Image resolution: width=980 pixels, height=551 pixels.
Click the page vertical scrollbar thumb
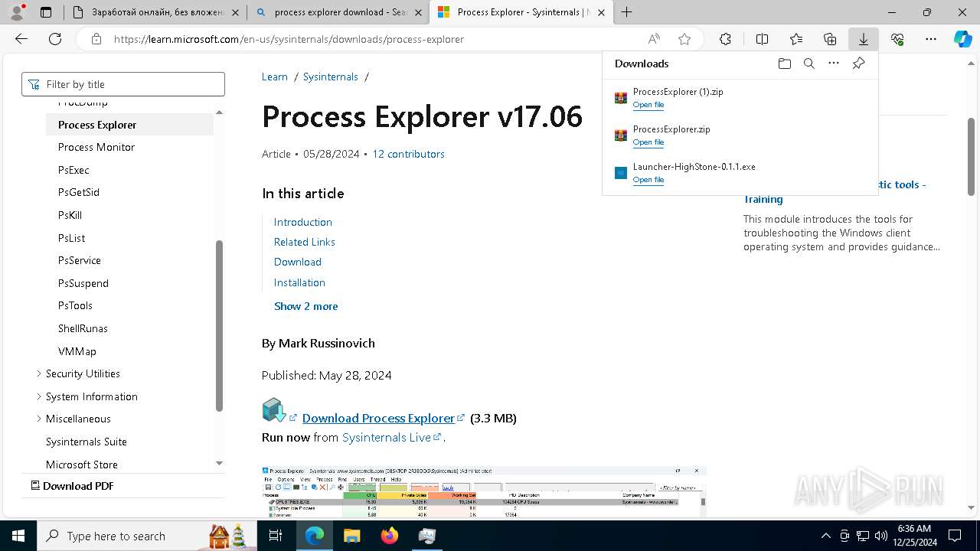972,156
